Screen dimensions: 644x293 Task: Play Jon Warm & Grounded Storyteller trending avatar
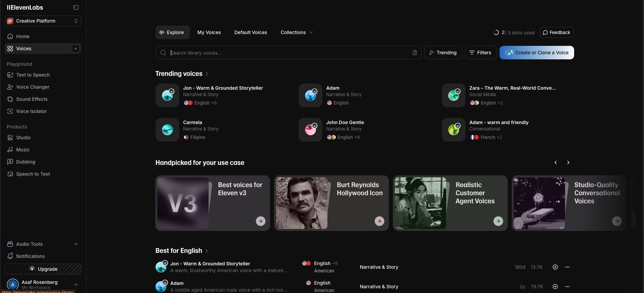167,95
